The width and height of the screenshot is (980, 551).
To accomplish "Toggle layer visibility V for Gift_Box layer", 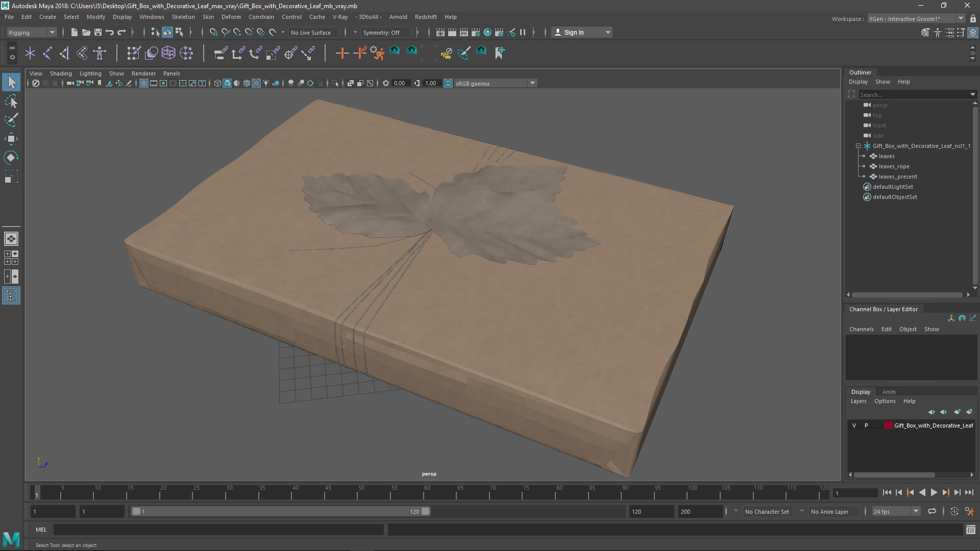I will [x=854, y=425].
